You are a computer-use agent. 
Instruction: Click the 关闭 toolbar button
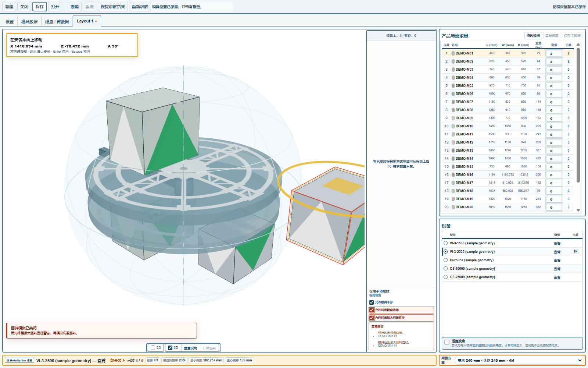24,7
